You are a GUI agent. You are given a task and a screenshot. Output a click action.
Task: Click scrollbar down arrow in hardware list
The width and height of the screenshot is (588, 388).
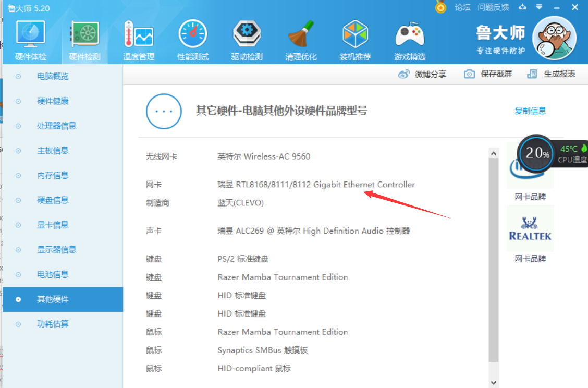click(x=494, y=382)
